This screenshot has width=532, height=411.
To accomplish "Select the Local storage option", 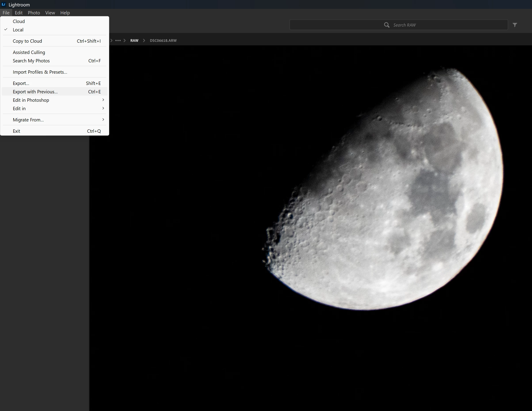I will [x=18, y=30].
